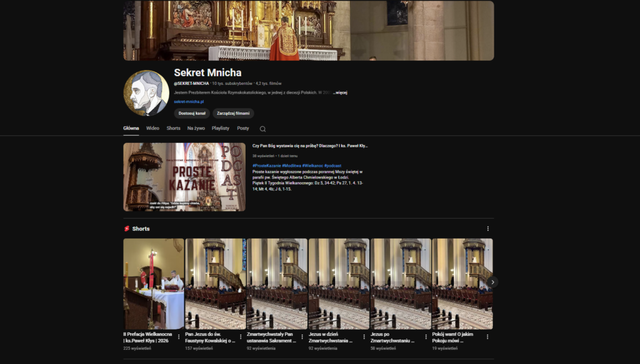This screenshot has height=364, width=640.
Task: Click the Zarządzaj filmami button
Action: (233, 113)
